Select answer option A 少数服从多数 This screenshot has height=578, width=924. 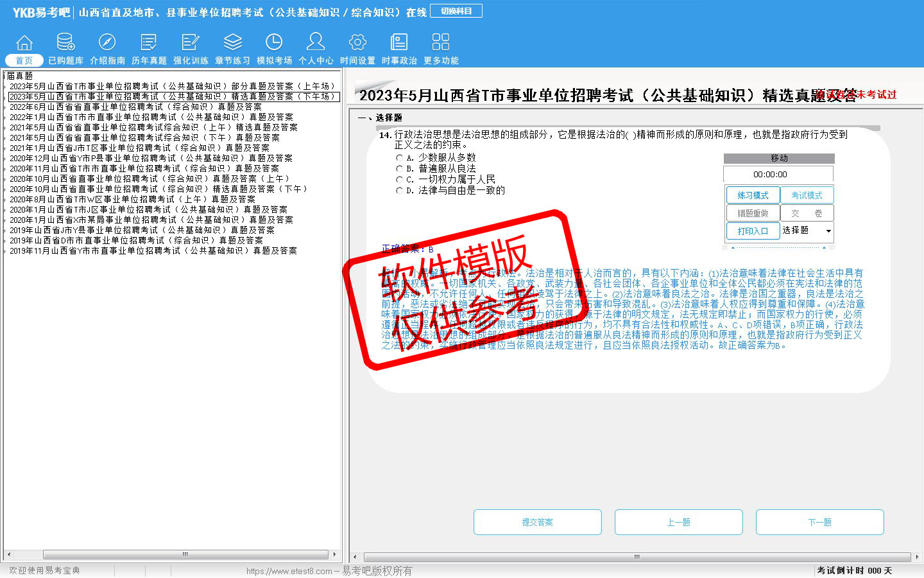coord(400,158)
